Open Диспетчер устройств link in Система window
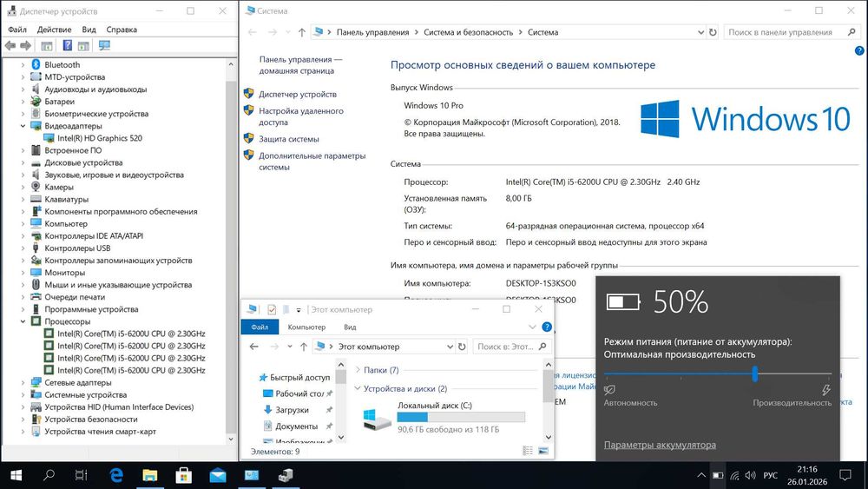 click(x=298, y=94)
